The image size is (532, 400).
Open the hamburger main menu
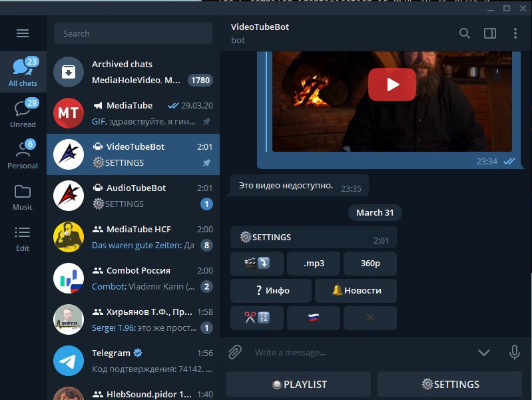pos(23,33)
